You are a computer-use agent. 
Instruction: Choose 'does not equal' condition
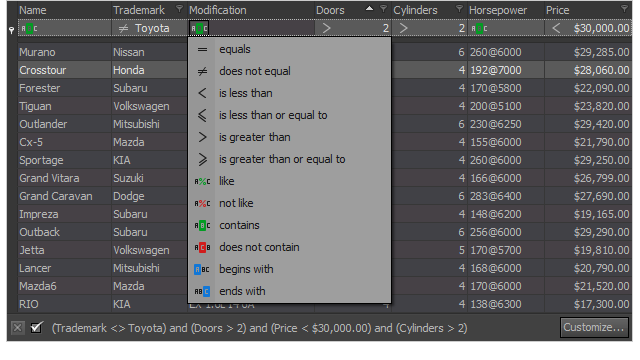289,71
